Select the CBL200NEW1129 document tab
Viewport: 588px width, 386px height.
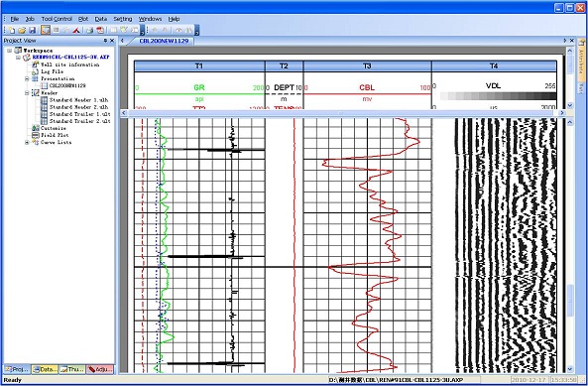(164, 41)
